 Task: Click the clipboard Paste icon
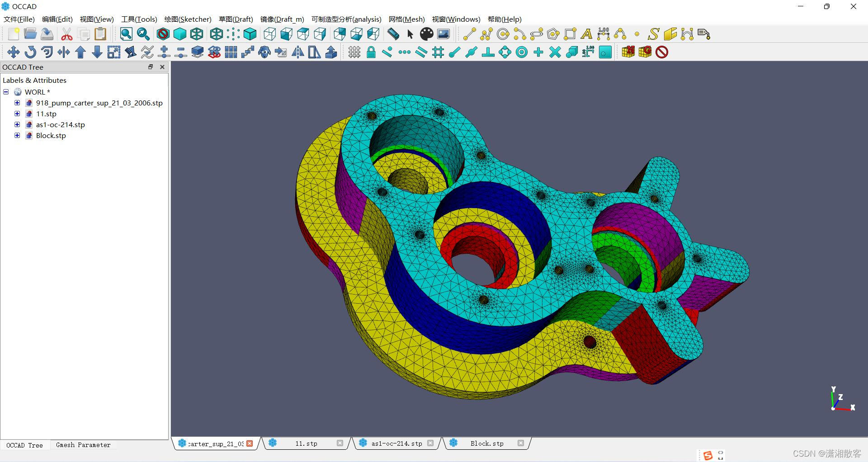point(100,34)
